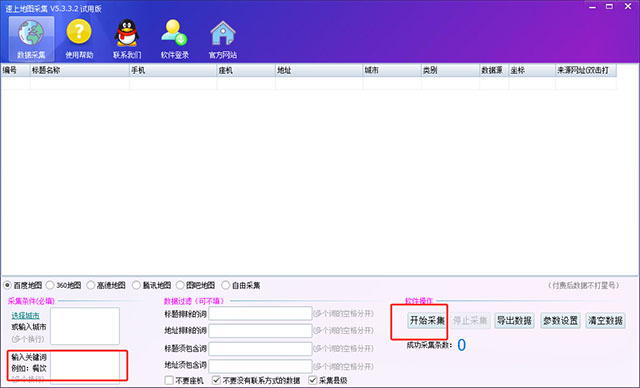Click the 手机 column header
This screenshot has width=640, height=388.
click(x=173, y=70)
